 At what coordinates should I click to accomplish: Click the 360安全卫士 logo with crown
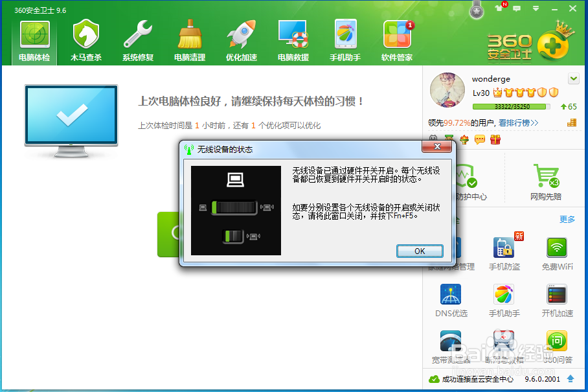click(530, 42)
